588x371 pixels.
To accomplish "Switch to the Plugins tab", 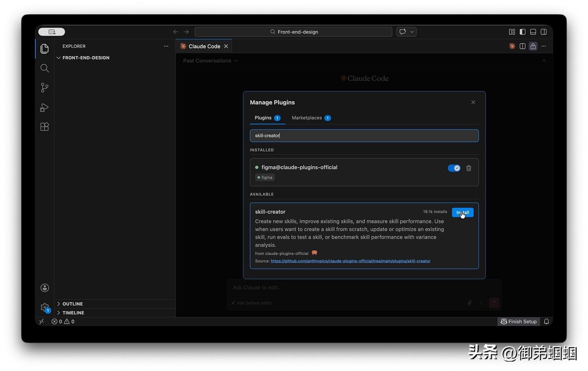I will pos(267,118).
